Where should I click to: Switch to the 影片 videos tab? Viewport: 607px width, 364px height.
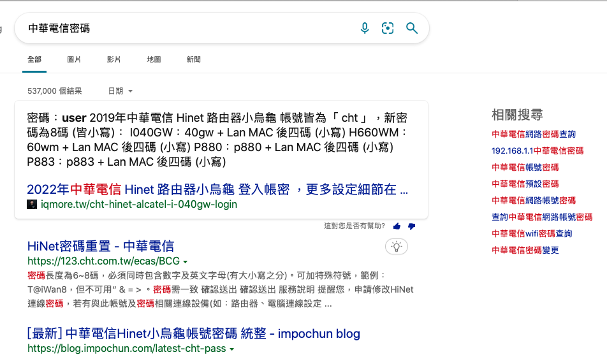pos(114,59)
